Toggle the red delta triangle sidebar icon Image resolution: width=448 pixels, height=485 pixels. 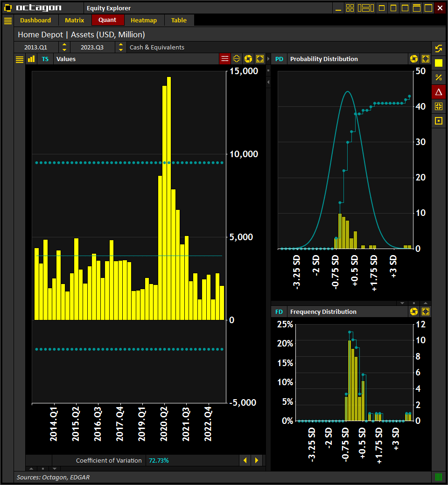[439, 92]
